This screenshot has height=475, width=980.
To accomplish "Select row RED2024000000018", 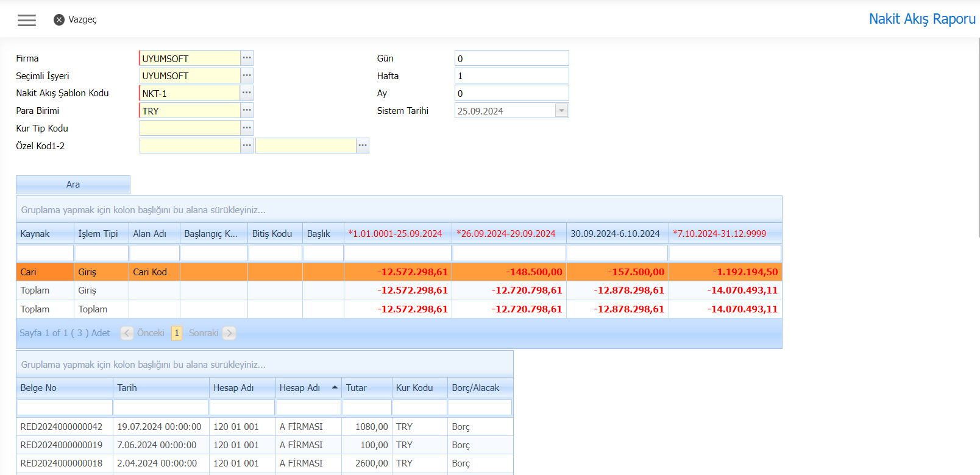I will click(x=265, y=463).
